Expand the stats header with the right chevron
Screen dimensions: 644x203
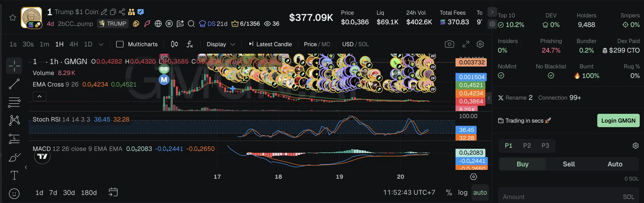[x=492, y=12]
